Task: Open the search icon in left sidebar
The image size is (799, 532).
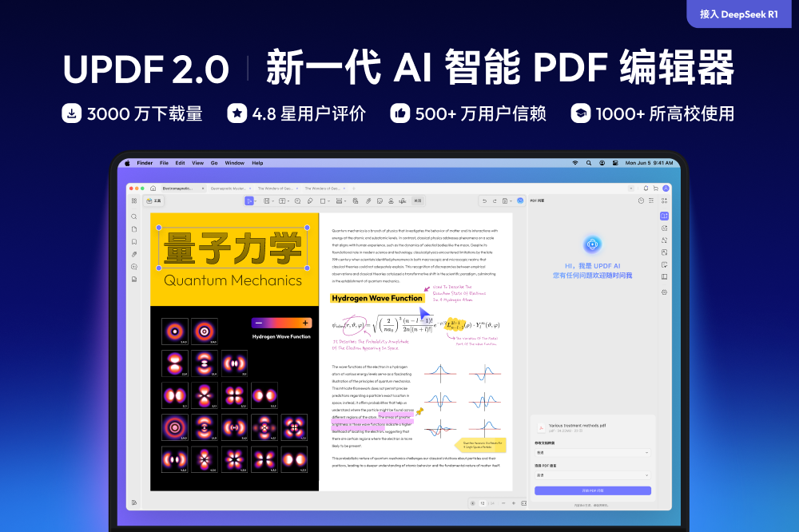Action: click(x=134, y=216)
